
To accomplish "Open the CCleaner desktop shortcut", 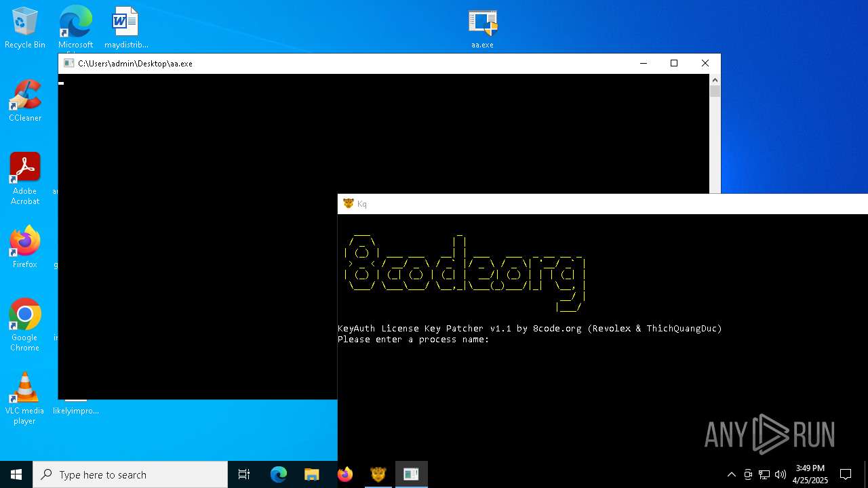I will tap(25, 100).
